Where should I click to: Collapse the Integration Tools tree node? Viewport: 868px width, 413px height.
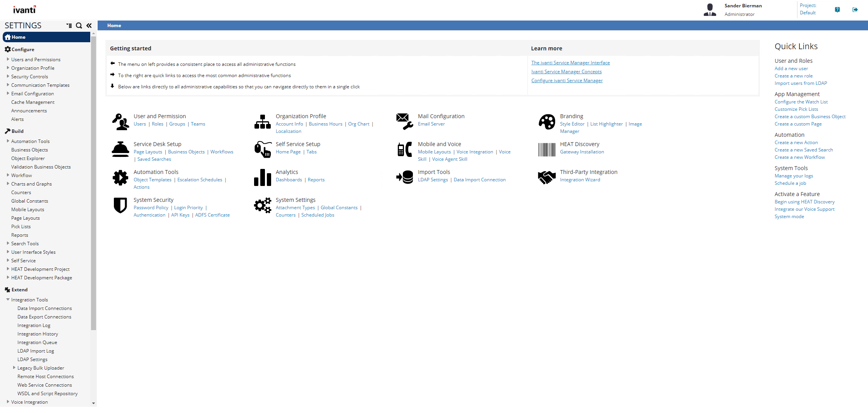[x=8, y=299]
